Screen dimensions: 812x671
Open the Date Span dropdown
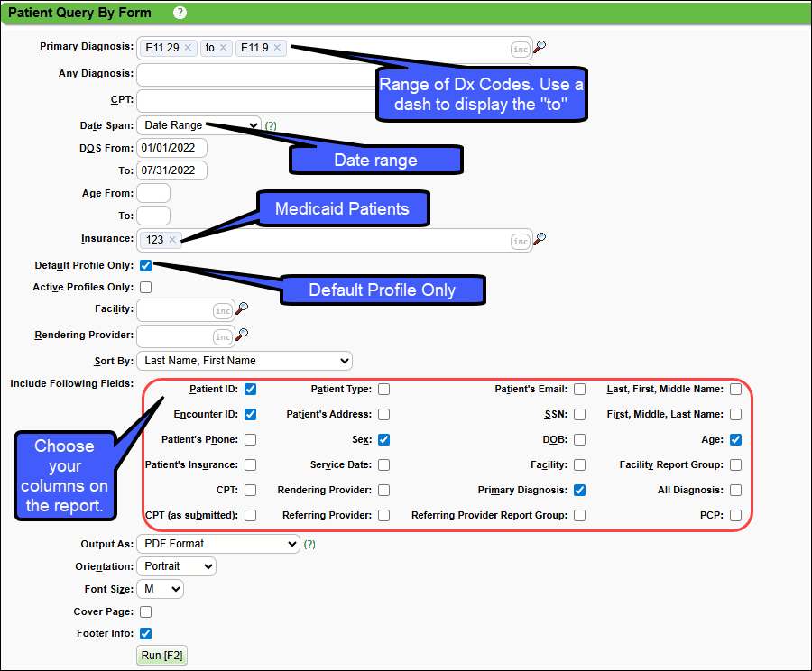[198, 125]
